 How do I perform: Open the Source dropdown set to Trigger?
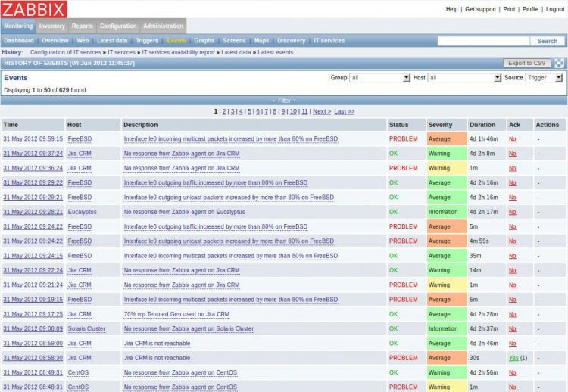[544, 78]
